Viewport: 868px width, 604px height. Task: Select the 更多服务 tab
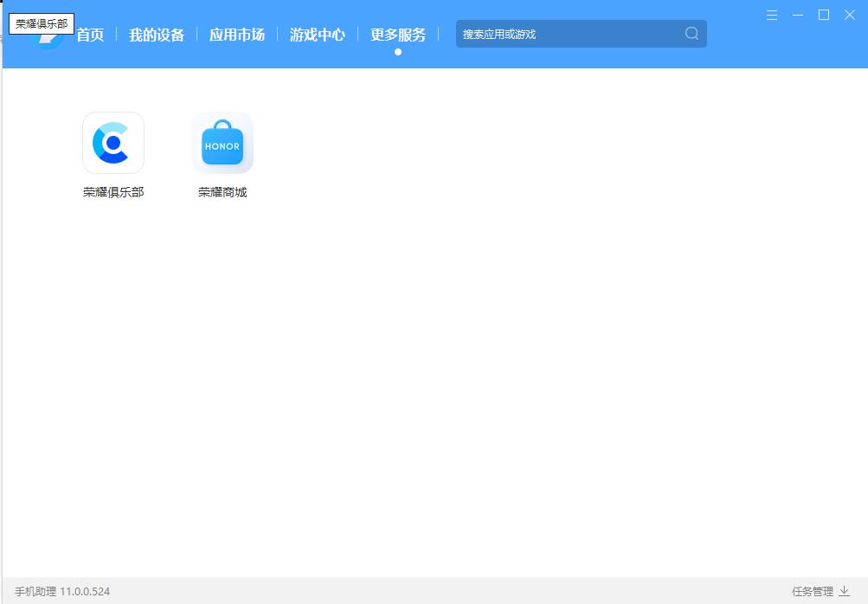click(x=398, y=35)
